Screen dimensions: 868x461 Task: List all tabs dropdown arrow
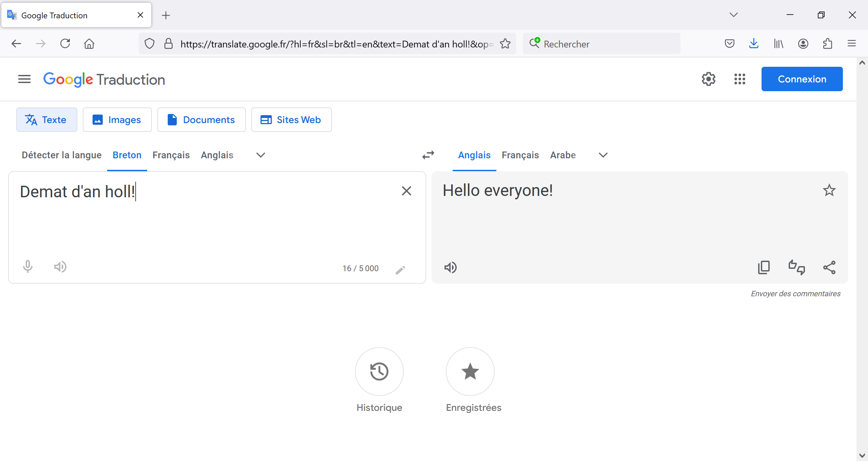pos(734,15)
